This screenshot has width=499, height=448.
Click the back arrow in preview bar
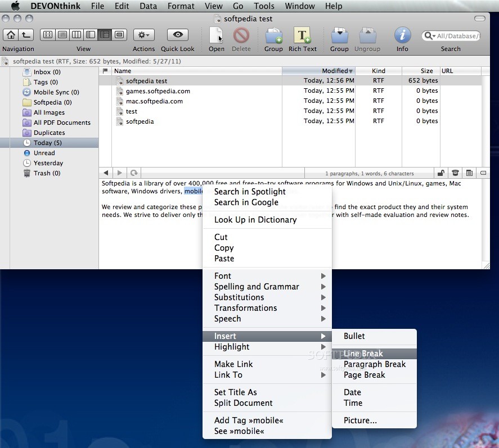click(106, 173)
